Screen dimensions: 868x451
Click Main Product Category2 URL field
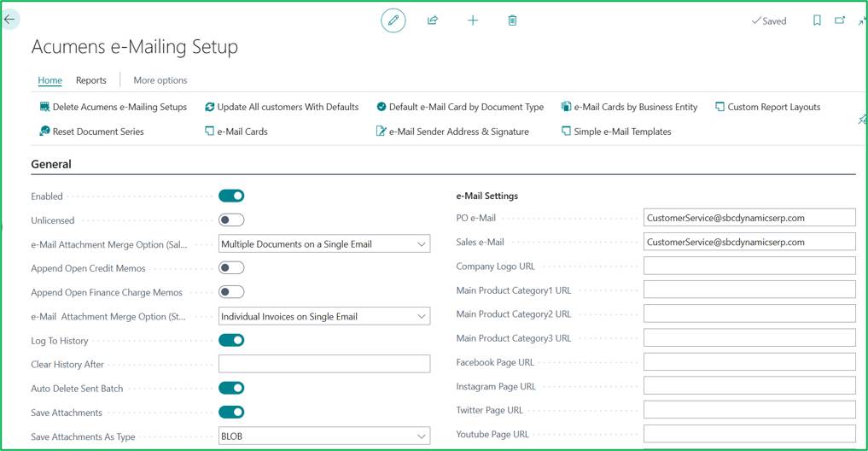(749, 313)
